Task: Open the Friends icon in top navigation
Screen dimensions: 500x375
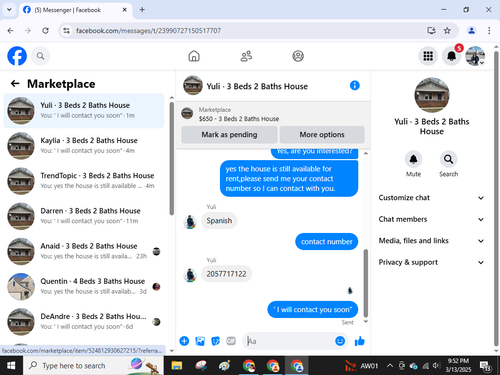Action: (x=246, y=56)
